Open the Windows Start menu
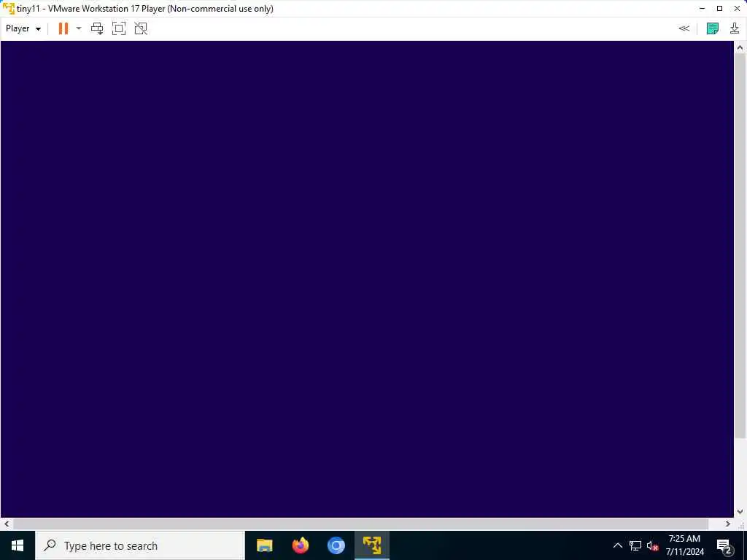The width and height of the screenshot is (747, 560). point(18,545)
